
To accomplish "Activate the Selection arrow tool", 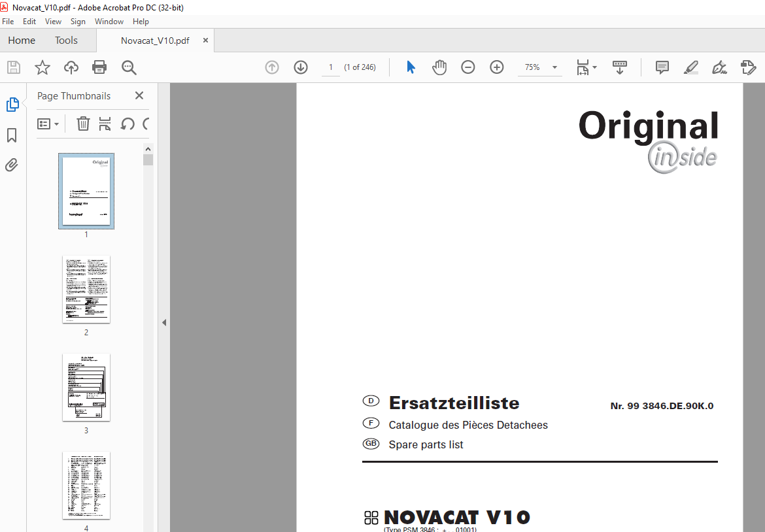I will [411, 67].
